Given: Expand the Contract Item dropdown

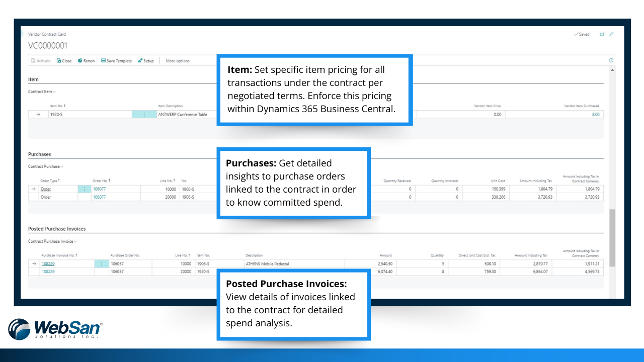Looking at the screenshot, I should point(42,92).
